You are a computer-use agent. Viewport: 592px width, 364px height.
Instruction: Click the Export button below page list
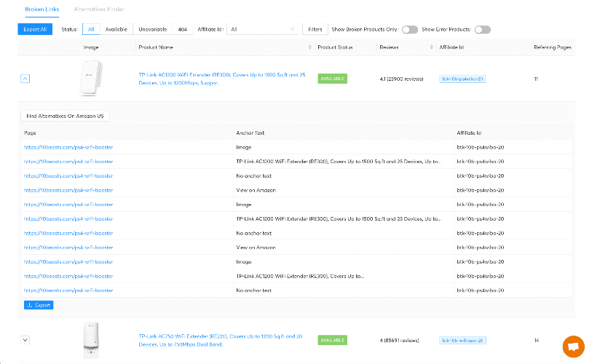(x=39, y=305)
